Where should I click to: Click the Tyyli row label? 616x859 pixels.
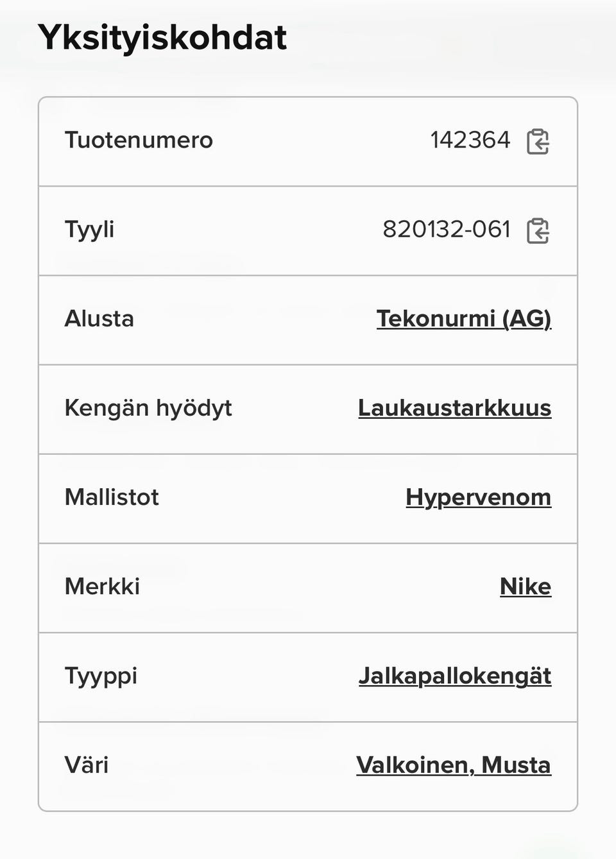coord(89,229)
